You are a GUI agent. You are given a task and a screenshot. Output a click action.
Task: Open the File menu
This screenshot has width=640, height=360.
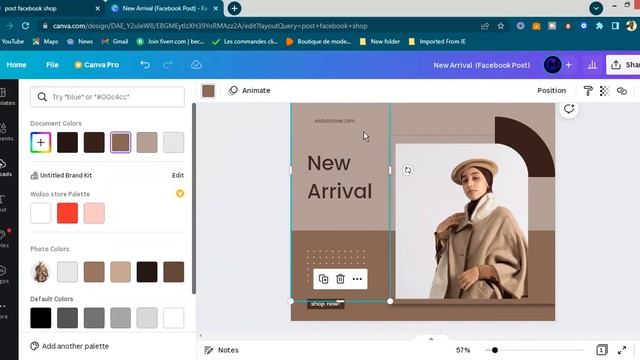[x=52, y=65]
